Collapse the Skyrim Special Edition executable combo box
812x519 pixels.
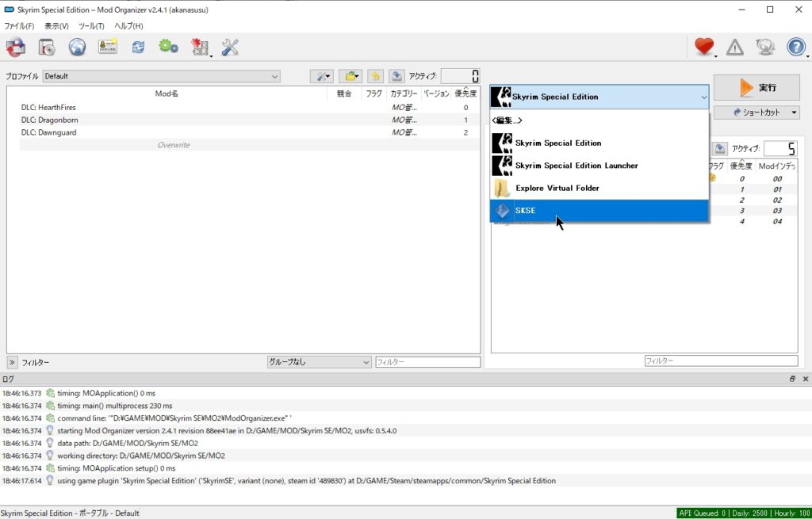pyautogui.click(x=599, y=97)
